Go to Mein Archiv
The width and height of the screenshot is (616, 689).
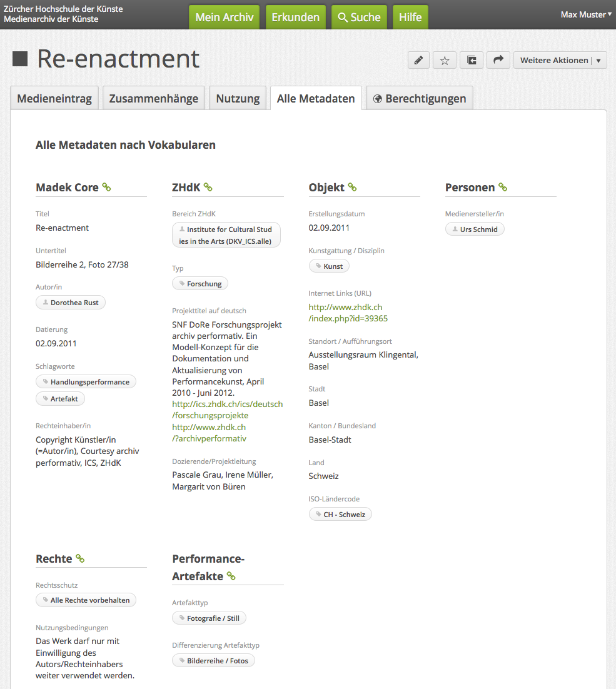pos(225,18)
